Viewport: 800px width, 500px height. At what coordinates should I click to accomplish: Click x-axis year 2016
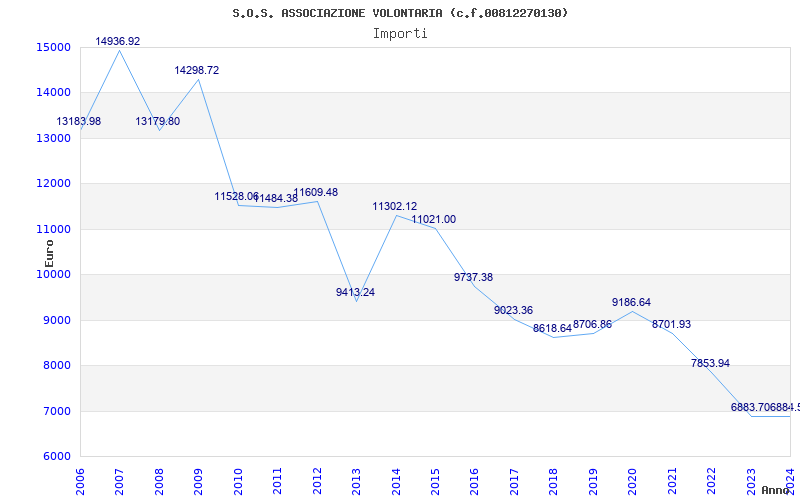pyautogui.click(x=474, y=482)
